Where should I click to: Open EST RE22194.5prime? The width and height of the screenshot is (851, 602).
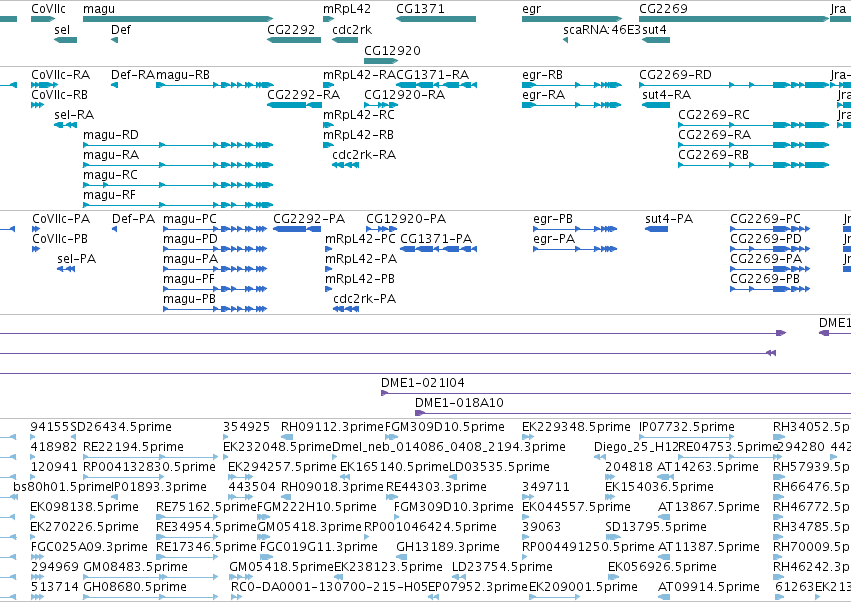[x=133, y=447]
